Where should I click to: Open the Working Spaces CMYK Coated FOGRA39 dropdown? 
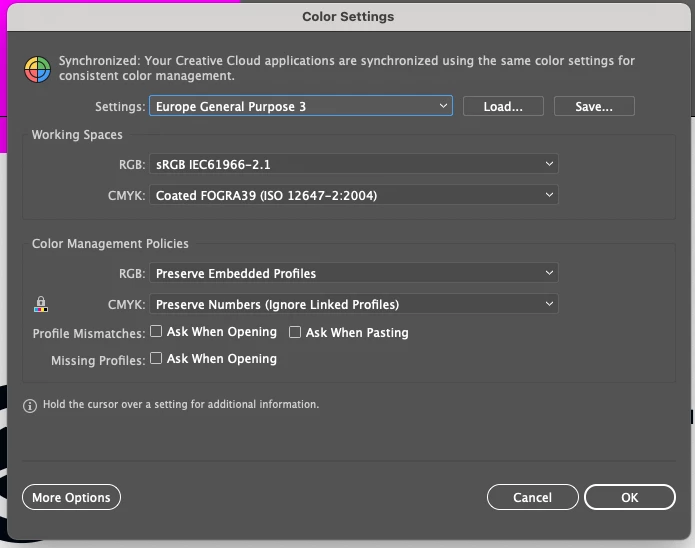point(354,195)
